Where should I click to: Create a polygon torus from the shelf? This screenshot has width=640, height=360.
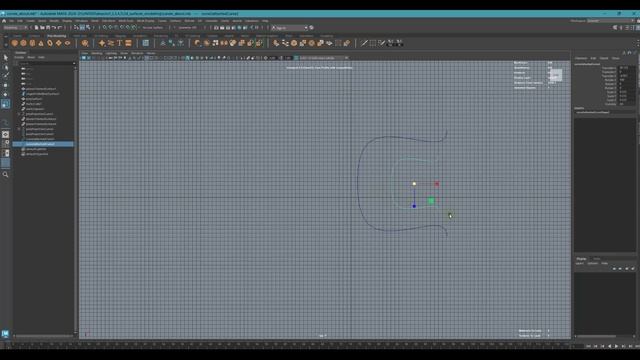(x=50, y=43)
